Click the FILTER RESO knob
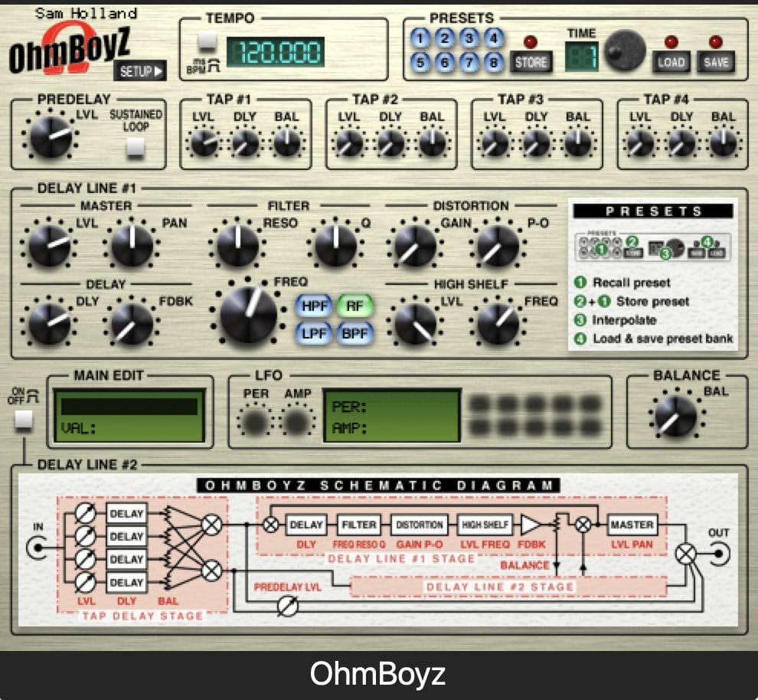Viewport: 758px width, 700px height. point(237,246)
